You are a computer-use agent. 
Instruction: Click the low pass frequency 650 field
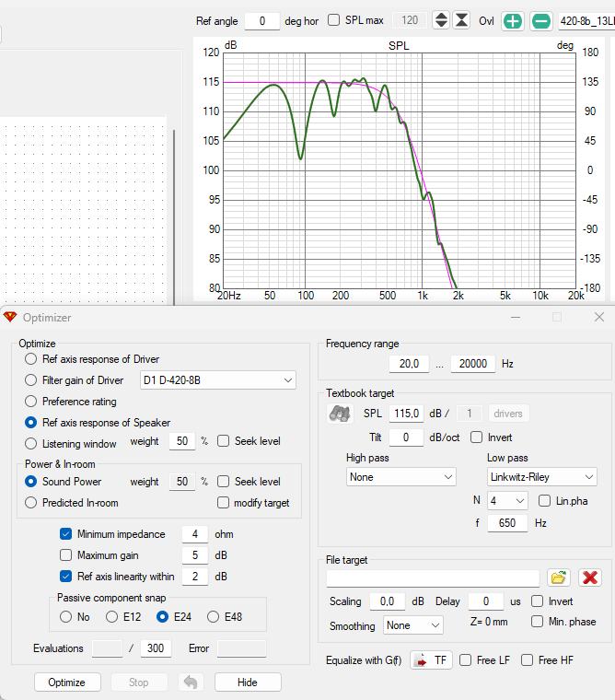click(x=507, y=523)
